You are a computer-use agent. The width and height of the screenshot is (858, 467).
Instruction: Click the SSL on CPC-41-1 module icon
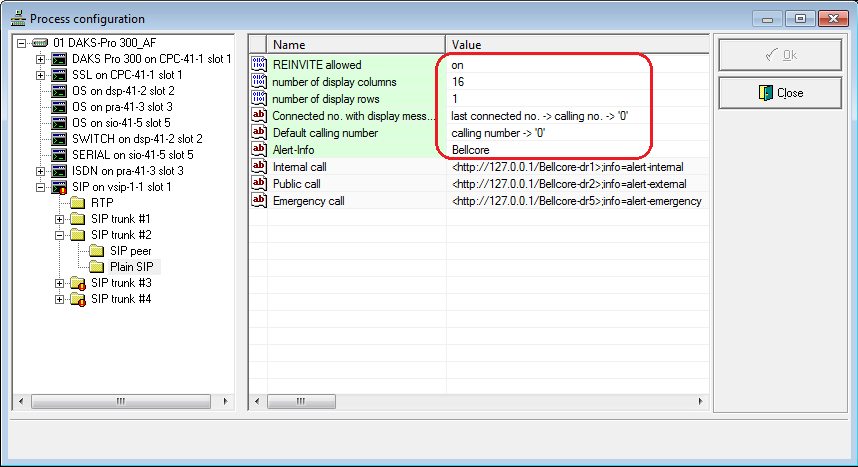pos(59,75)
